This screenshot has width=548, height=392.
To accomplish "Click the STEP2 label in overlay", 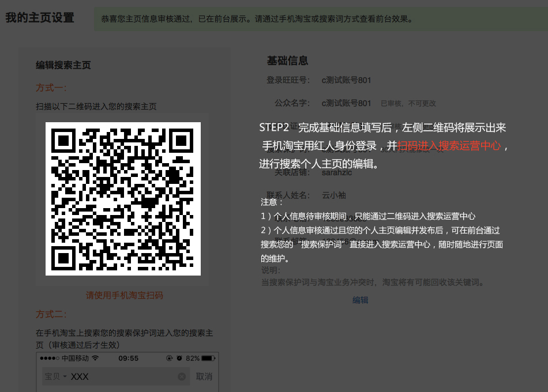I will tap(274, 127).
